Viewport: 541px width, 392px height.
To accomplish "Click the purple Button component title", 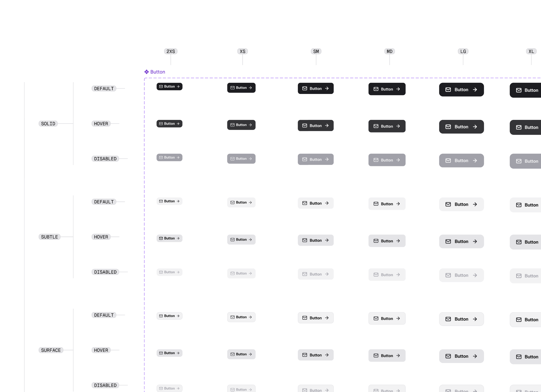I will (x=157, y=72).
